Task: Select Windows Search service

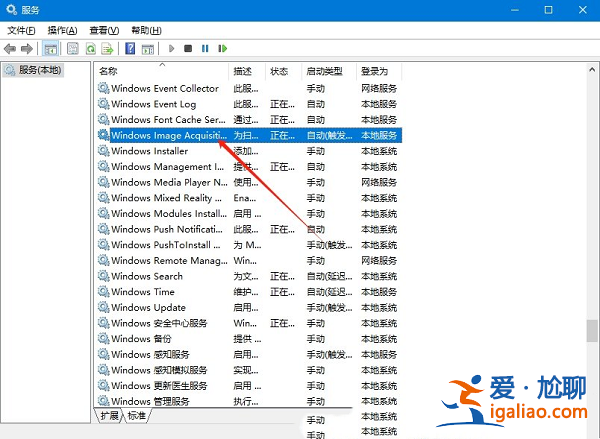Action: 249,276
